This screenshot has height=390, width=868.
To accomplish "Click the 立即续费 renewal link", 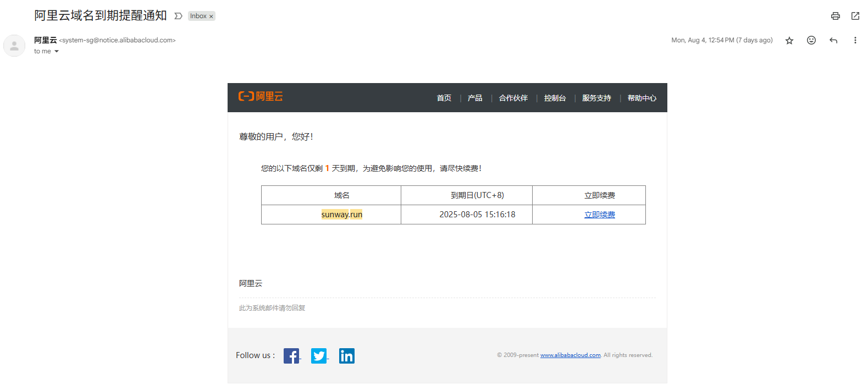I will click(x=599, y=215).
